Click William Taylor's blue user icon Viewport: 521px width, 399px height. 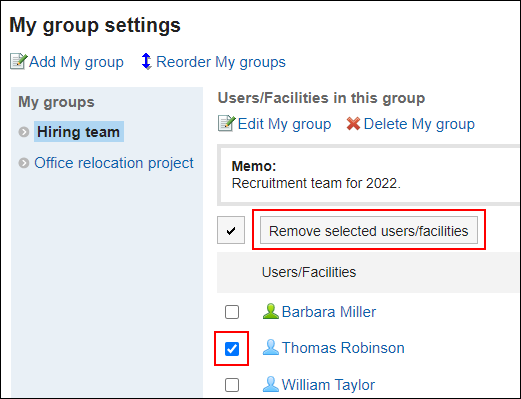(x=271, y=384)
